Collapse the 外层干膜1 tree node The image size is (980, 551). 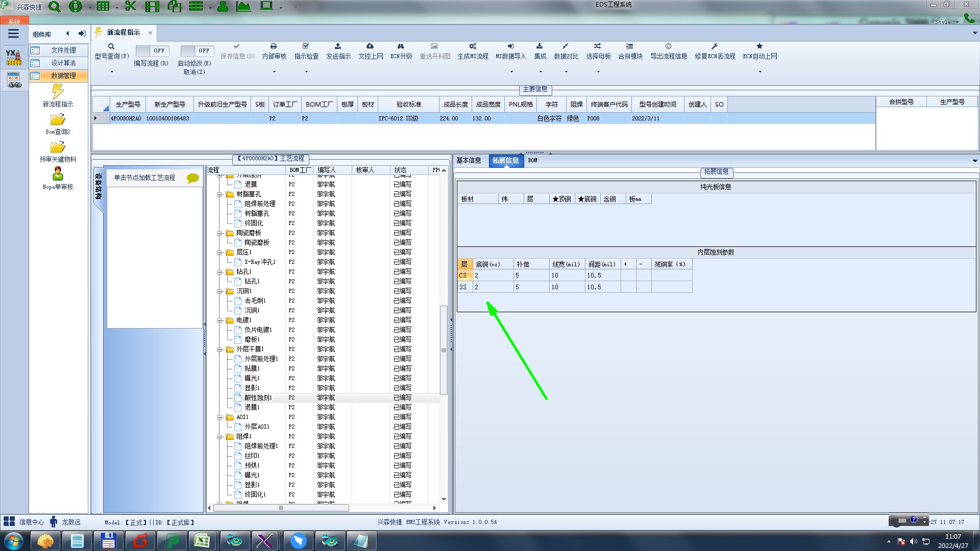pyautogui.click(x=219, y=349)
